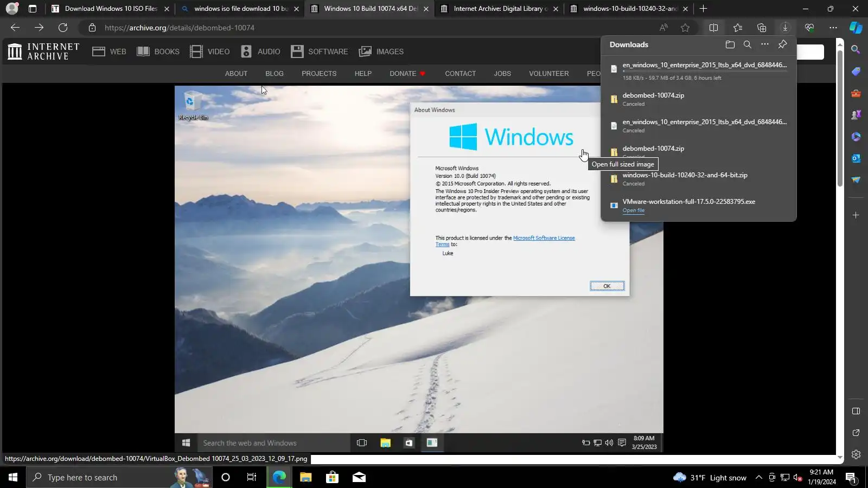The height and width of the screenshot is (488, 868).
Task: Open Edge sidebar settings gear
Action: 856,454
